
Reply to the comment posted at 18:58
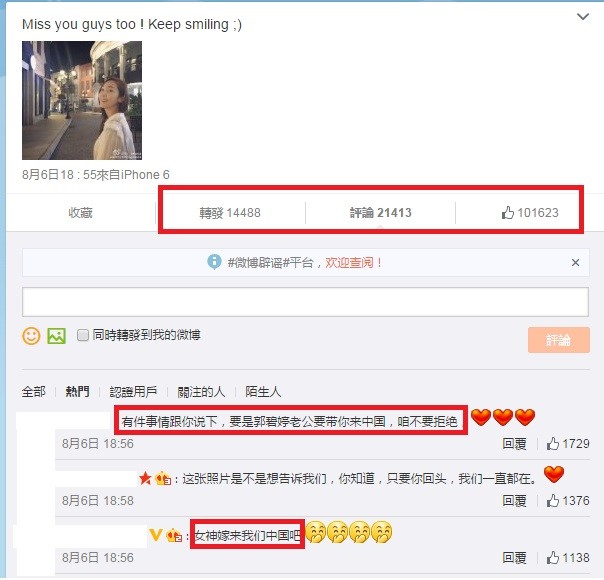pos(514,501)
